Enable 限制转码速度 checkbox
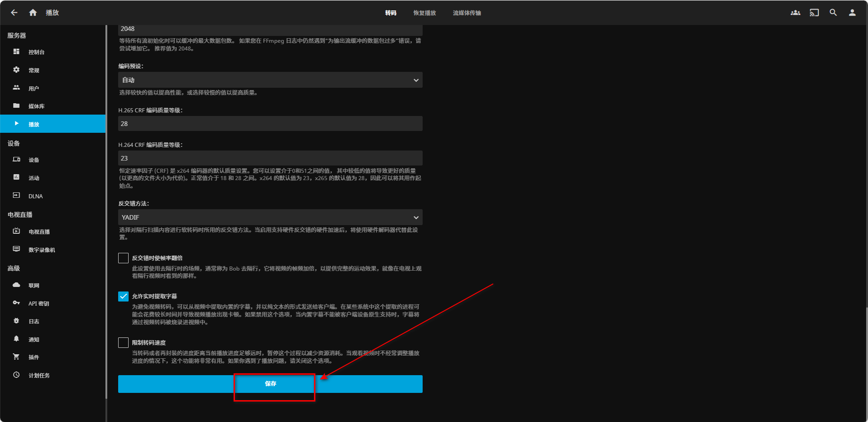Viewport: 868px width, 422px height. coord(123,343)
